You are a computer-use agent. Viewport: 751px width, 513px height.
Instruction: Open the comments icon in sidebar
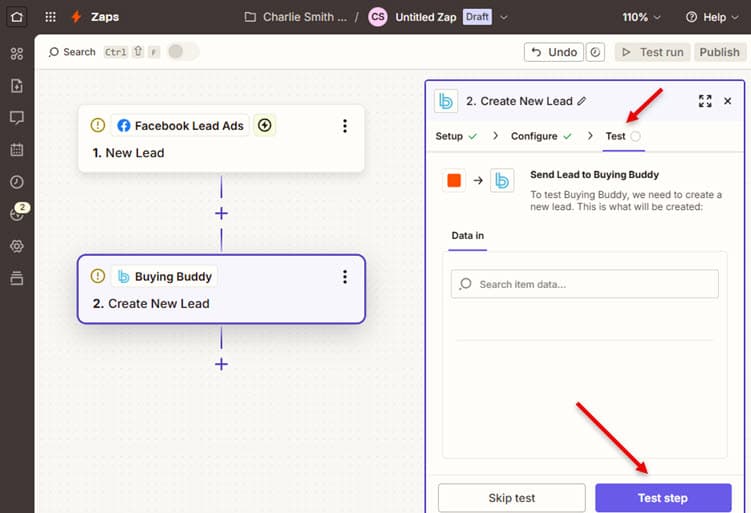click(x=17, y=118)
